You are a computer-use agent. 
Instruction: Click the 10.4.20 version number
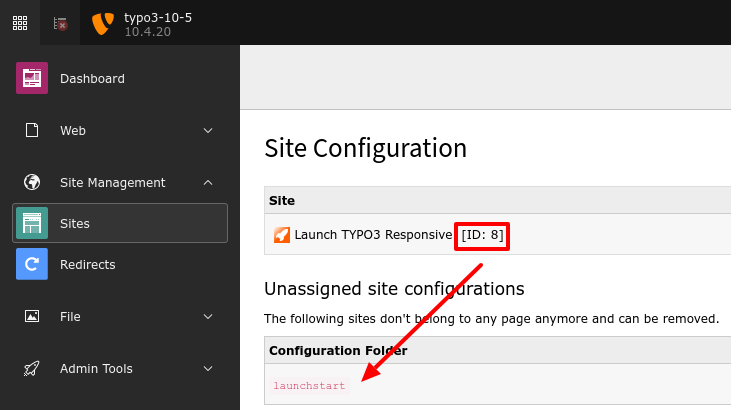tap(147, 32)
